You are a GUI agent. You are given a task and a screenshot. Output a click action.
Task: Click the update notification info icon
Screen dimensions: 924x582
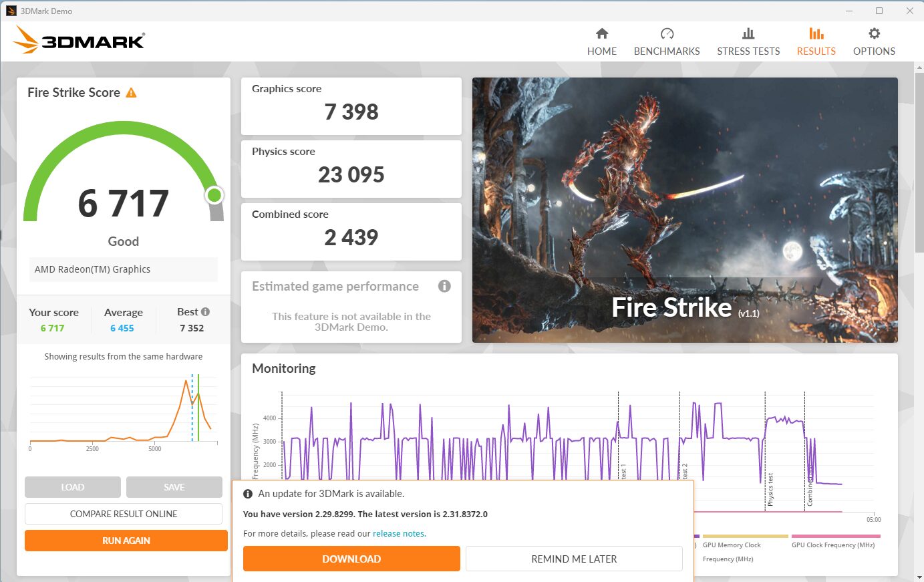click(x=248, y=494)
